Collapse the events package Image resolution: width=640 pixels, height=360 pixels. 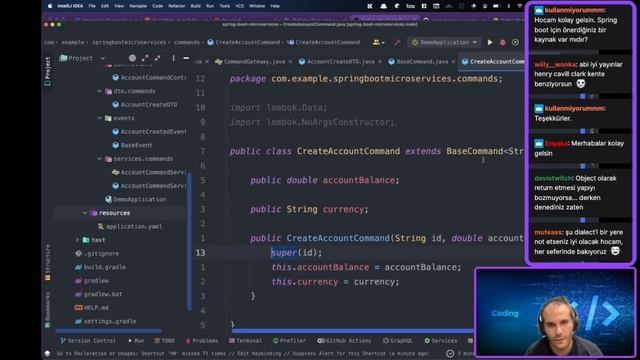click(x=100, y=118)
